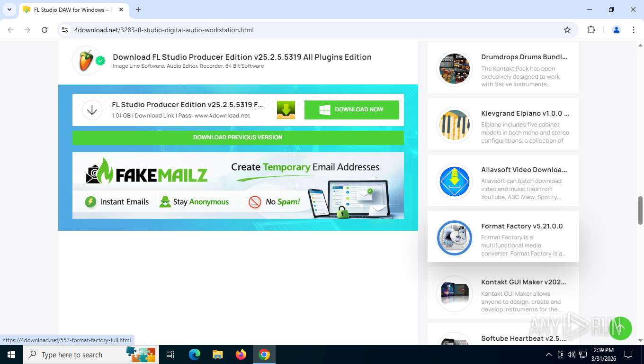
Task: Click the browser address bar URL
Action: (164, 30)
